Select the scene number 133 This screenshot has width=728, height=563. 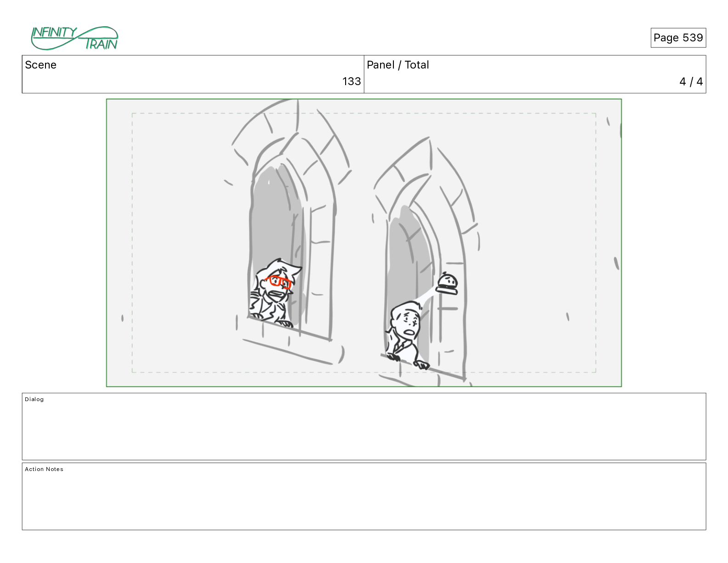pyautogui.click(x=352, y=81)
